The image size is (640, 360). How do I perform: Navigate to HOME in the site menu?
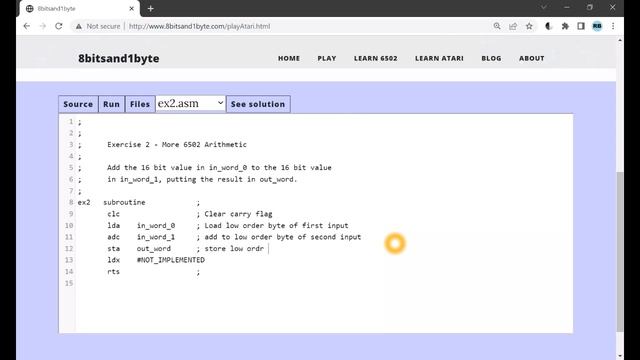tap(289, 58)
